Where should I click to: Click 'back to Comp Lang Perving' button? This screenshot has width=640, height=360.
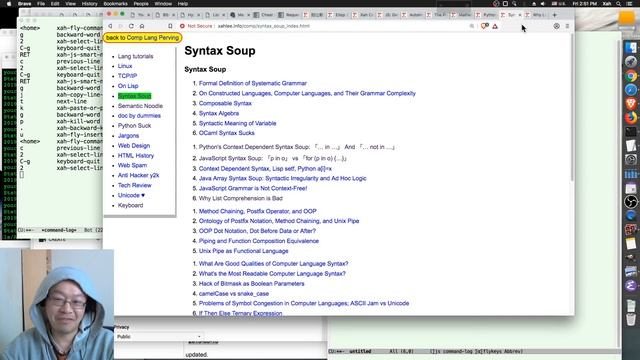pos(142,38)
